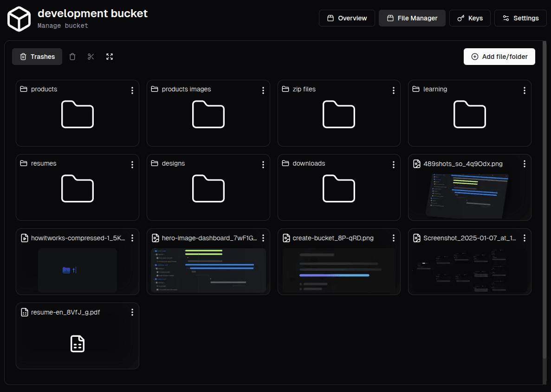Open options menu for products images folder
The width and height of the screenshot is (551, 392).
coord(263,90)
